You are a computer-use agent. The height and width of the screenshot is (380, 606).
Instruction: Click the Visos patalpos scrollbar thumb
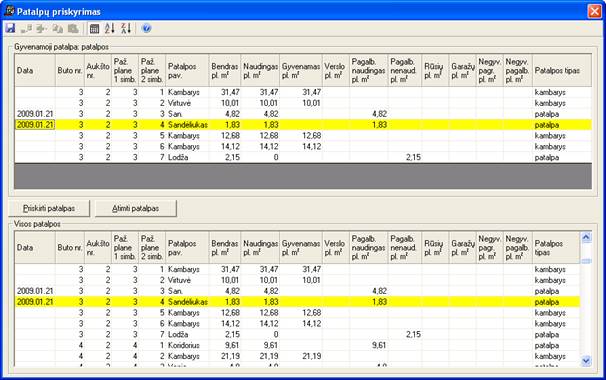pyautogui.click(x=586, y=261)
